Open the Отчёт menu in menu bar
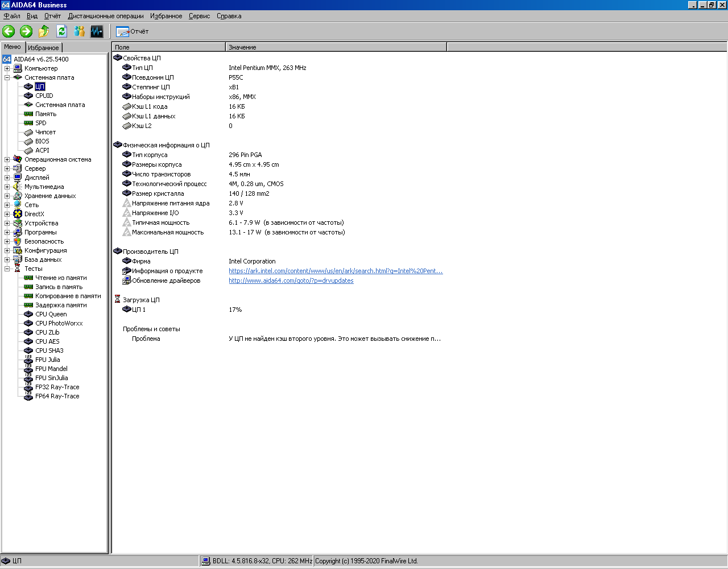The width and height of the screenshot is (728, 569). click(52, 16)
